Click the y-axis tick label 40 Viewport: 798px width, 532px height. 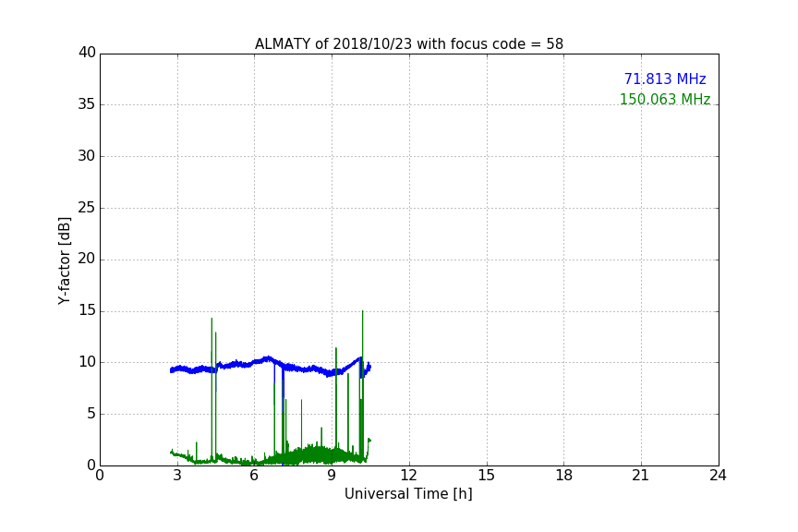pyautogui.click(x=87, y=53)
